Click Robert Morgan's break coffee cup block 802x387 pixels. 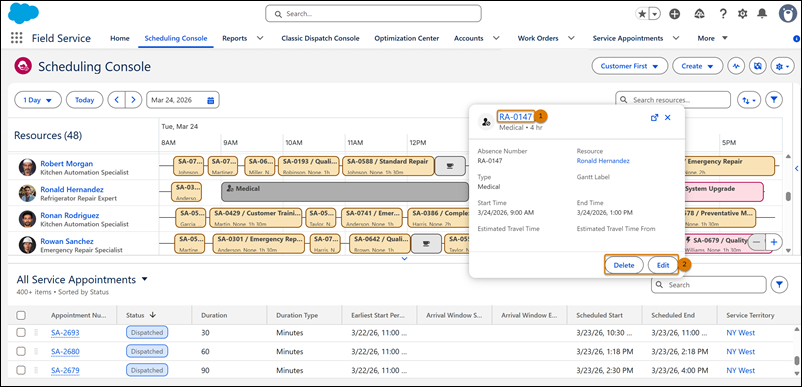pyautogui.click(x=450, y=166)
